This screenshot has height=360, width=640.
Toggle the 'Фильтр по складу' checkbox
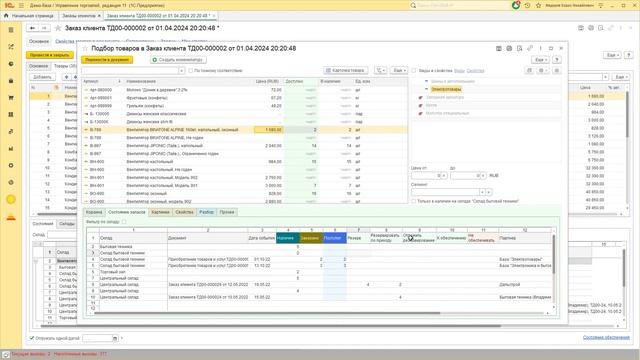click(124, 222)
